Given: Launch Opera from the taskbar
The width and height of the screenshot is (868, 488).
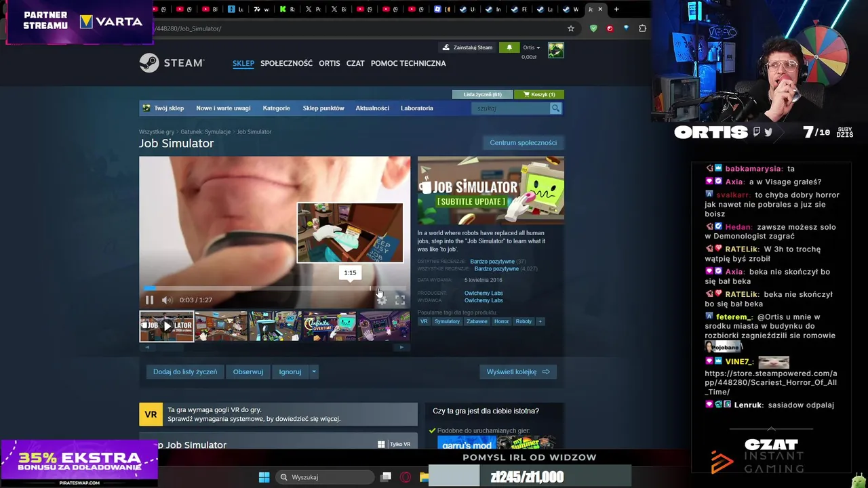Looking at the screenshot, I should [x=406, y=477].
